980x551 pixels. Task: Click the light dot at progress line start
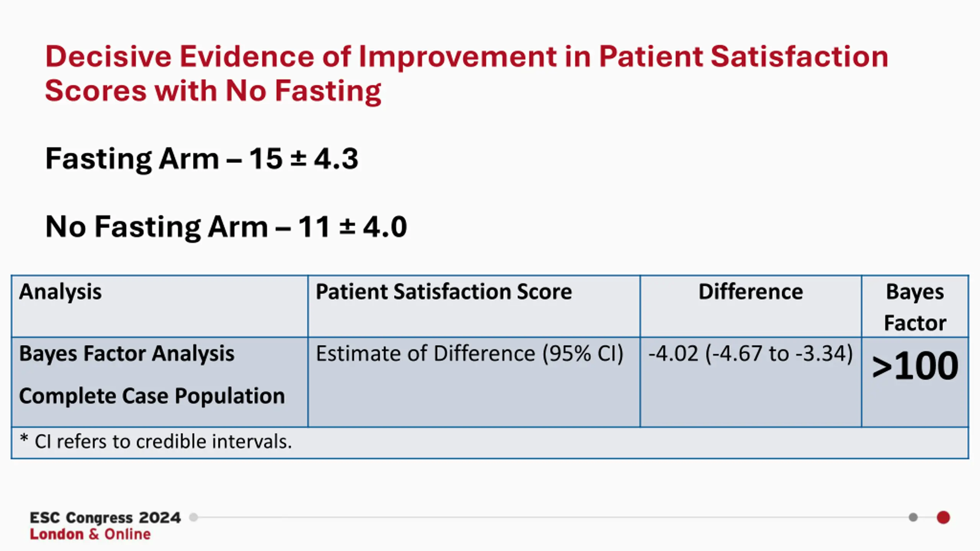click(194, 517)
